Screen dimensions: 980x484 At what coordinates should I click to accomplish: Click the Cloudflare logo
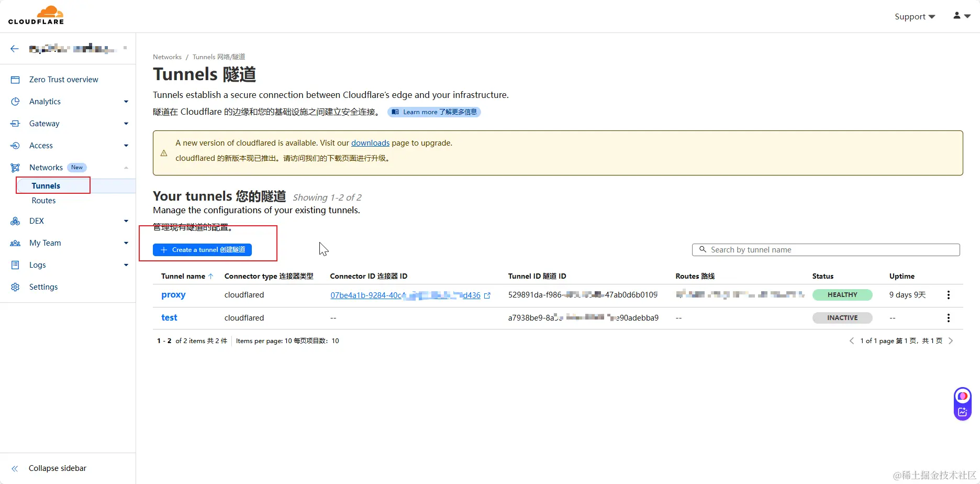[36, 15]
